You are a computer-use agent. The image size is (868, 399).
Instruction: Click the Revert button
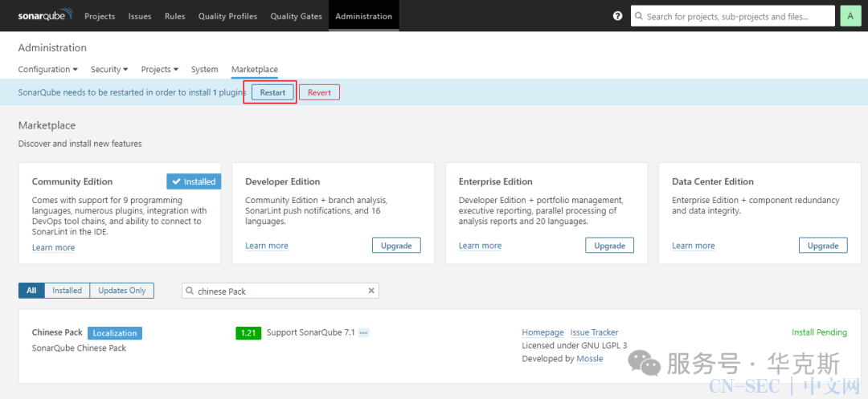[x=319, y=92]
